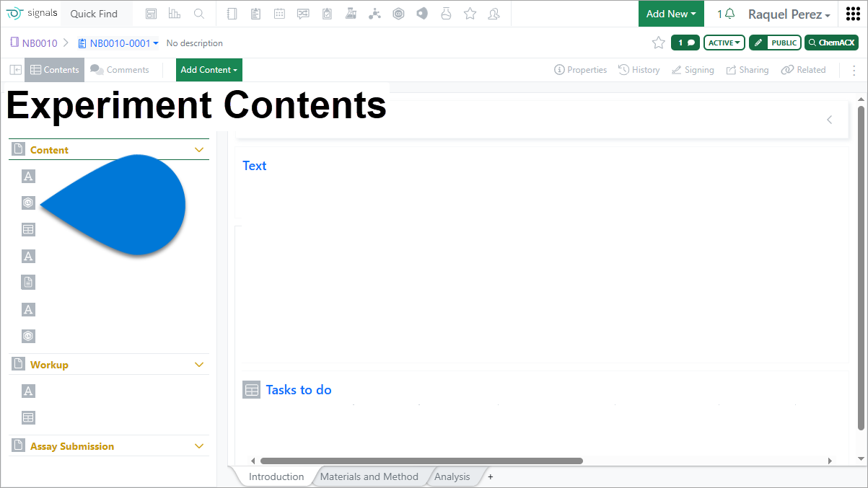This screenshot has width=868, height=488.
Task: Open the app launcher grid icon
Action: click(853, 14)
